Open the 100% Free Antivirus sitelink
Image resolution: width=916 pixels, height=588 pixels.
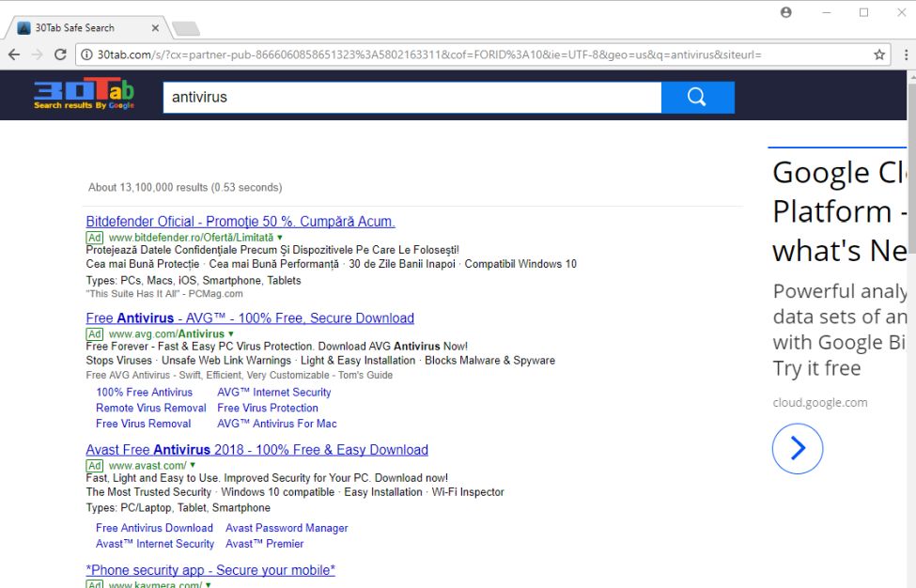pos(145,393)
